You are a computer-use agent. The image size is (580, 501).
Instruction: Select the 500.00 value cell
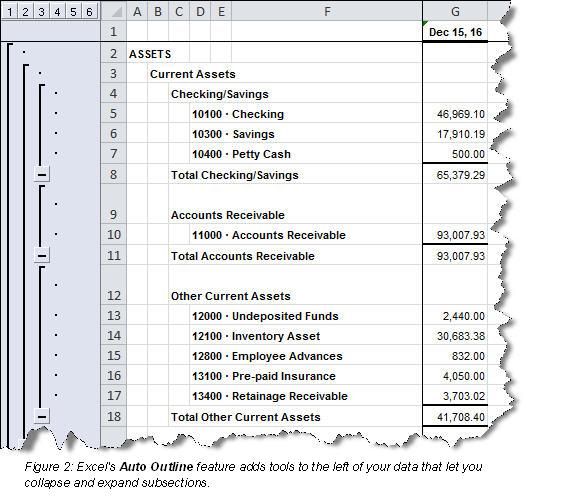point(455,154)
